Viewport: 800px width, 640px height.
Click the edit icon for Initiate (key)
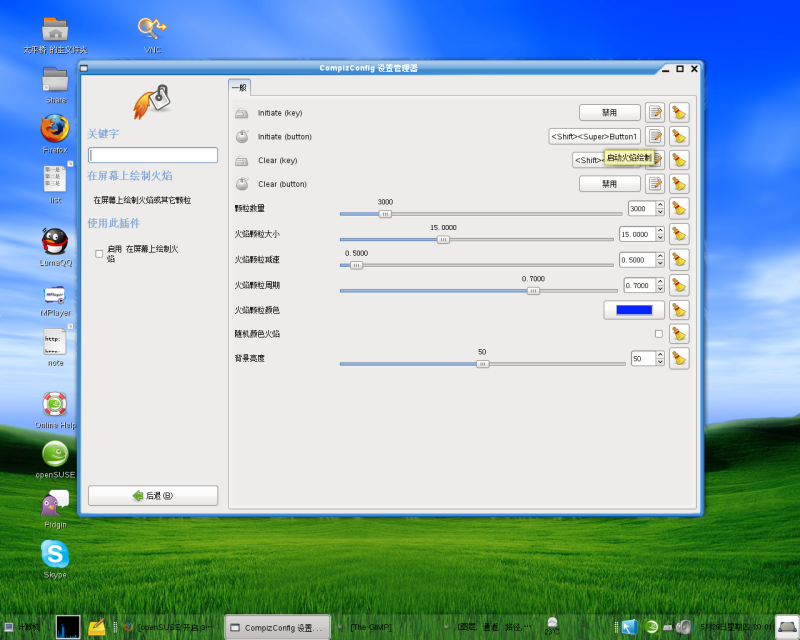(x=655, y=112)
